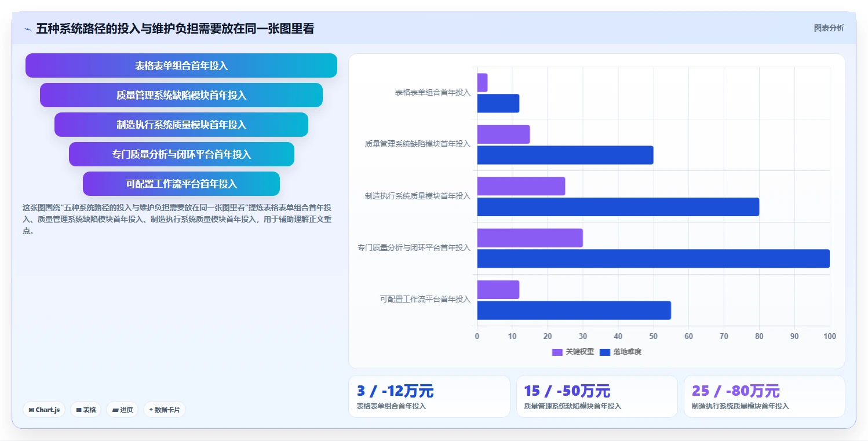Image resolution: width=868 pixels, height=441 pixels.
Task: Toggle the 落地难度 legend item
Action: [621, 352]
